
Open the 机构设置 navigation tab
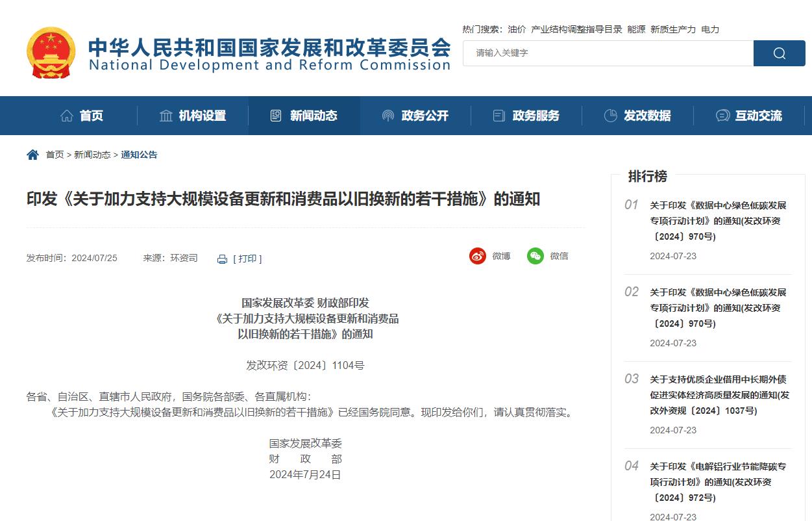[x=193, y=116]
